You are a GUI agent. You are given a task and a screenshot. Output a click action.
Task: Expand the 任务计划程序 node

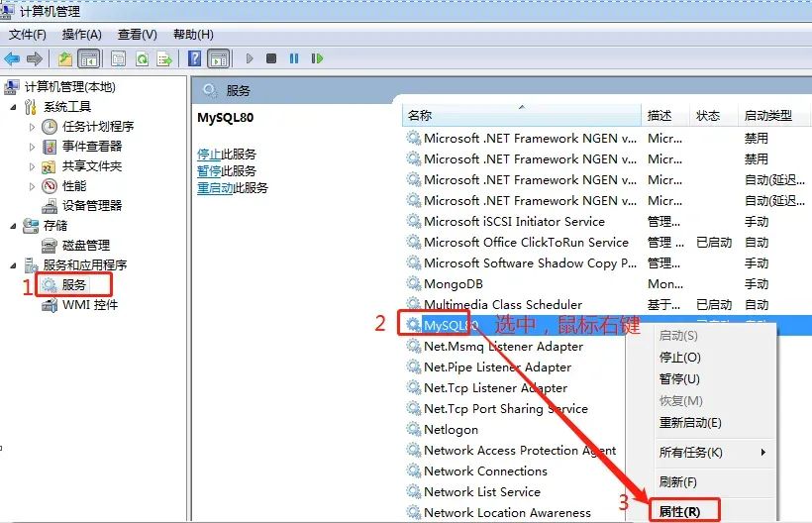point(32,127)
